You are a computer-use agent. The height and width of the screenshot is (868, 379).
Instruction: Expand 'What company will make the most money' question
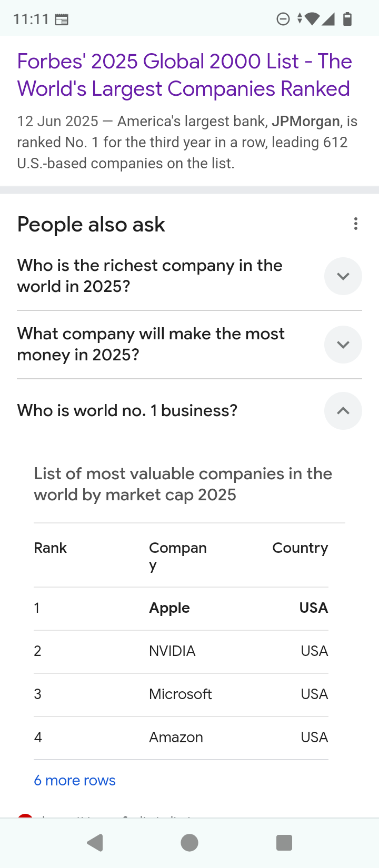click(x=343, y=345)
